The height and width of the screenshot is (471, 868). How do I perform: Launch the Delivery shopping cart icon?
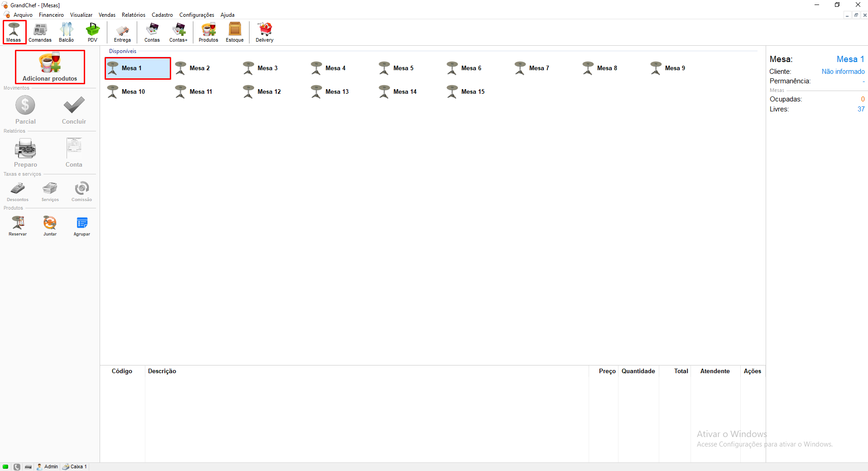tap(264, 32)
